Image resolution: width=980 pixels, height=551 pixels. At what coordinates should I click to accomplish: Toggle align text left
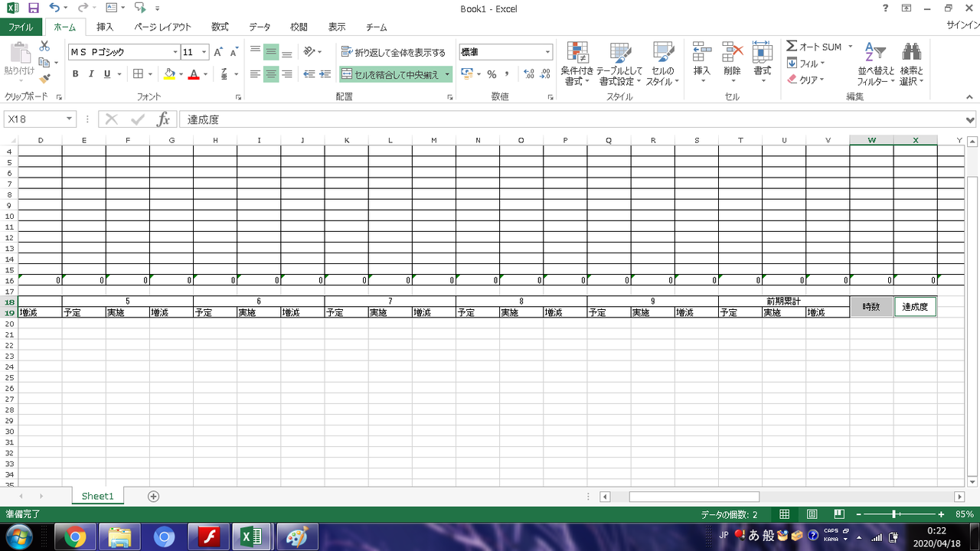coord(255,74)
